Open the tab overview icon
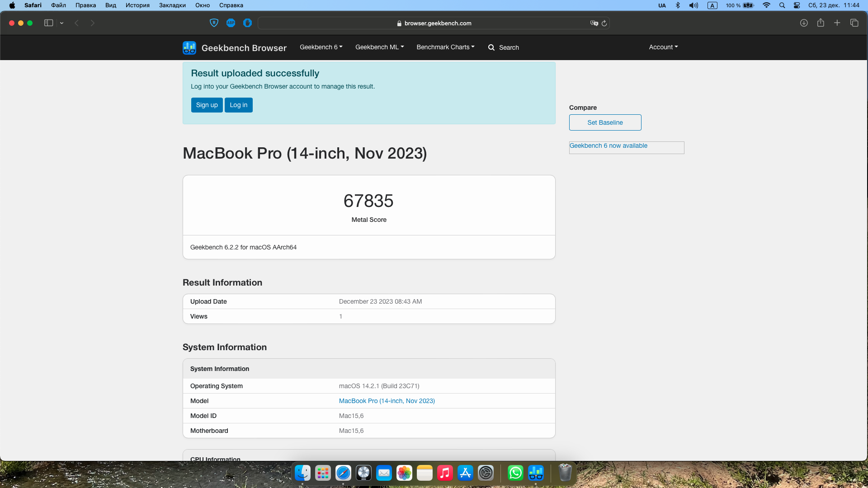Image resolution: width=868 pixels, height=488 pixels. coord(854,23)
